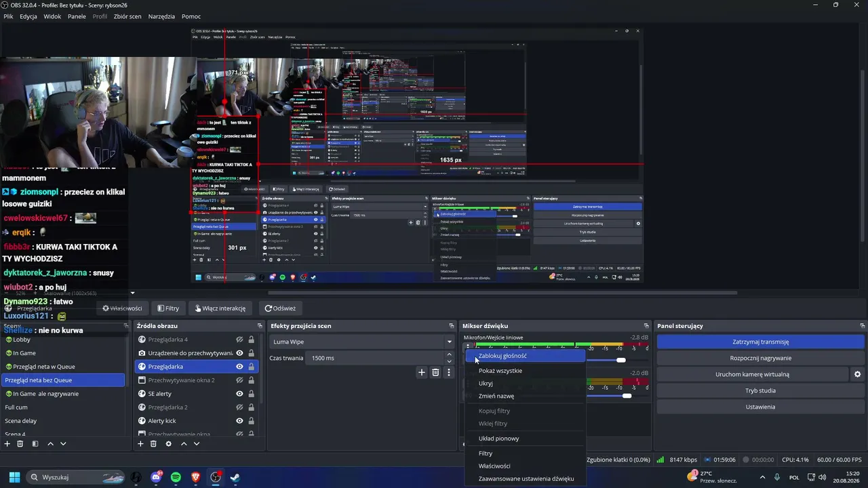Screen dimensions: 868x488
Task: Open Discord from the taskbar
Action: (x=157, y=477)
